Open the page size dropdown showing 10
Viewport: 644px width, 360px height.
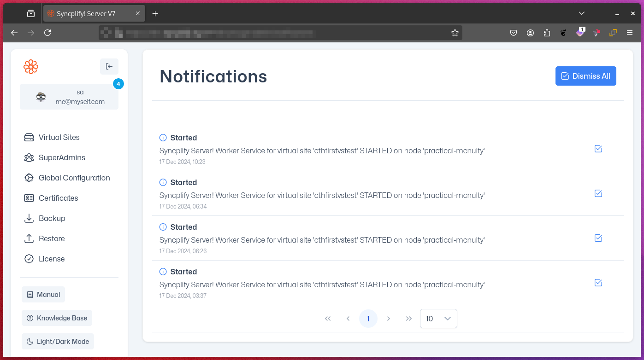point(438,318)
